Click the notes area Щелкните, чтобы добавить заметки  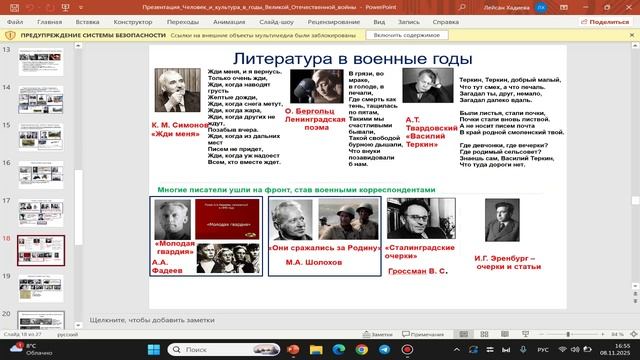coord(152,320)
